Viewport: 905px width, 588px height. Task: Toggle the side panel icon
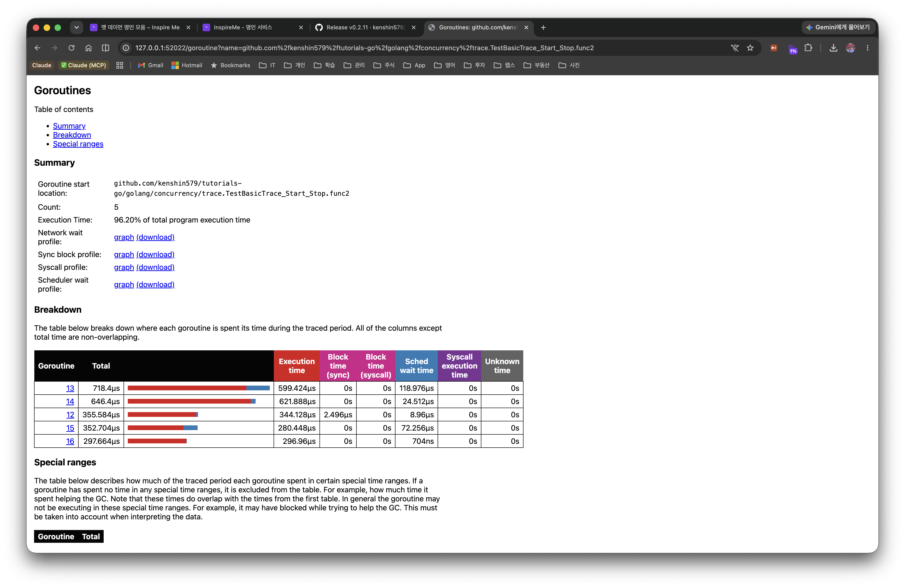(x=106, y=48)
